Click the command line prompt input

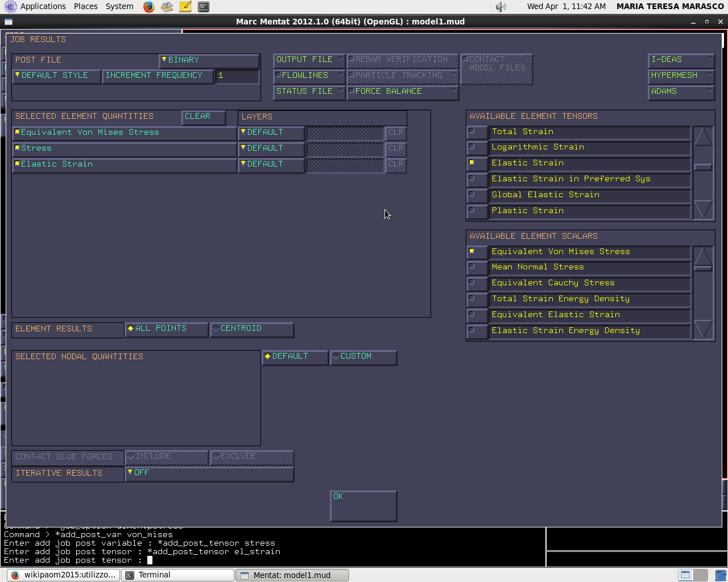(x=150, y=560)
